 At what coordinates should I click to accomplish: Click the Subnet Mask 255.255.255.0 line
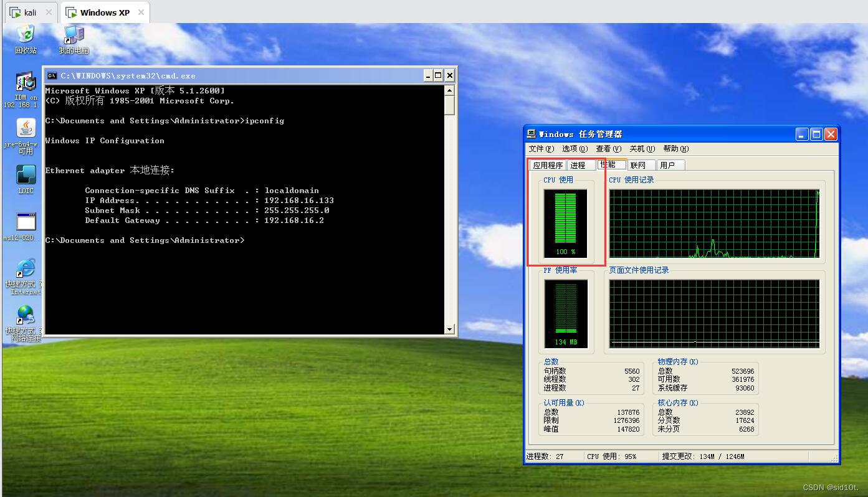(207, 211)
